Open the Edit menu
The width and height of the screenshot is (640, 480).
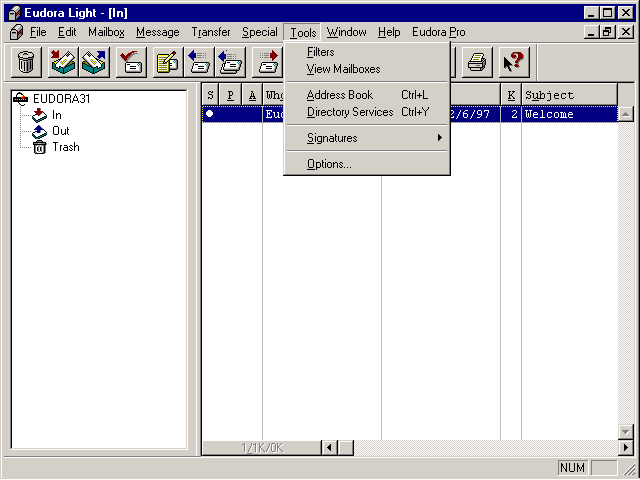coord(67,32)
